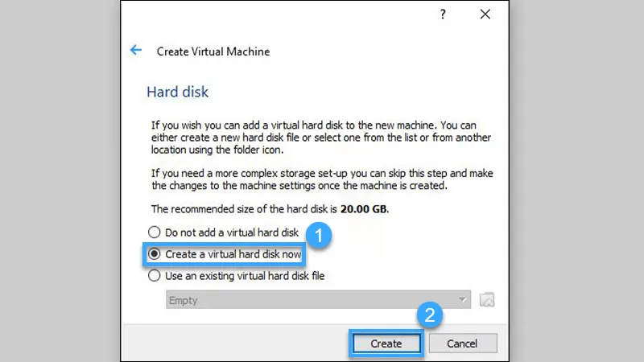The height and width of the screenshot is (362, 644).
Task: Click the paragraph mentioning the folder icon
Action: pos(321,138)
